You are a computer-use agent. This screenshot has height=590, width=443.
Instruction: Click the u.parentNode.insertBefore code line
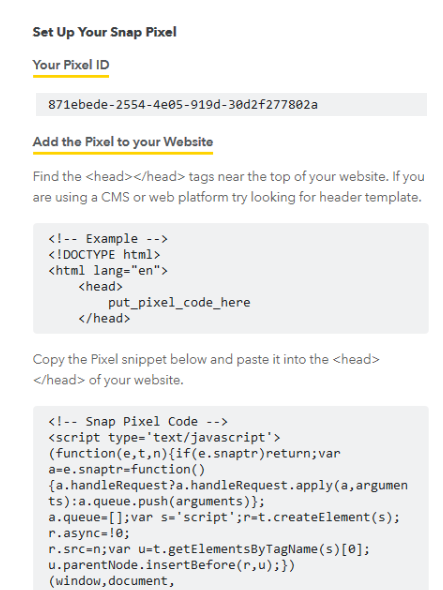point(172,565)
